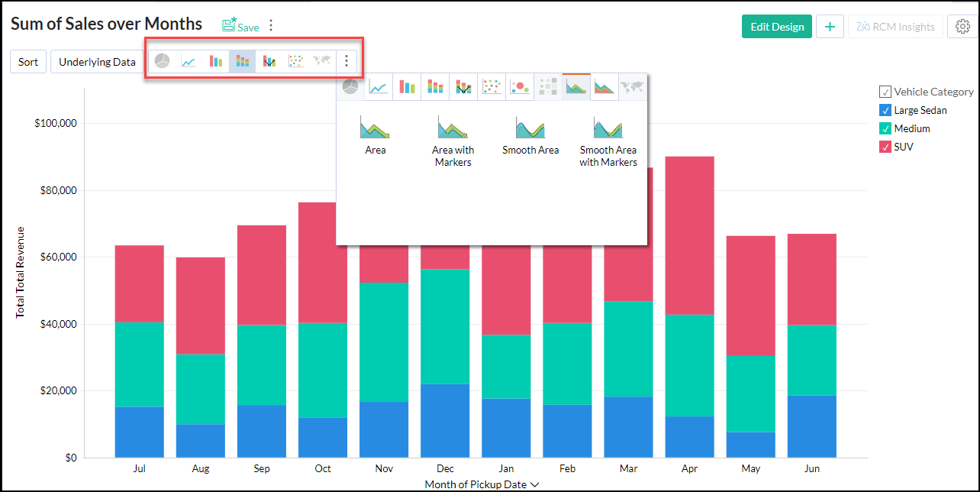This screenshot has width=980, height=492.
Task: Open the stacked area chart tab in the popup
Action: pyautogui.click(x=604, y=88)
